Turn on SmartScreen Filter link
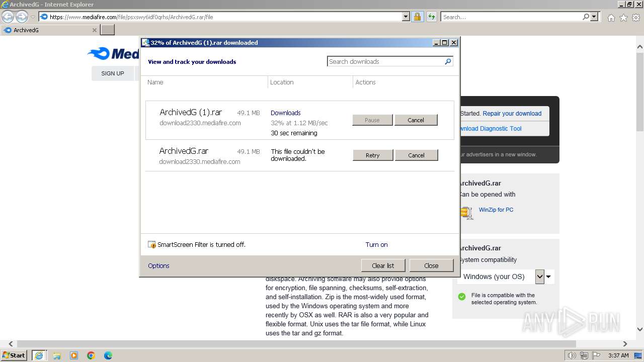Screen dimensions: 644x362 coord(376,244)
